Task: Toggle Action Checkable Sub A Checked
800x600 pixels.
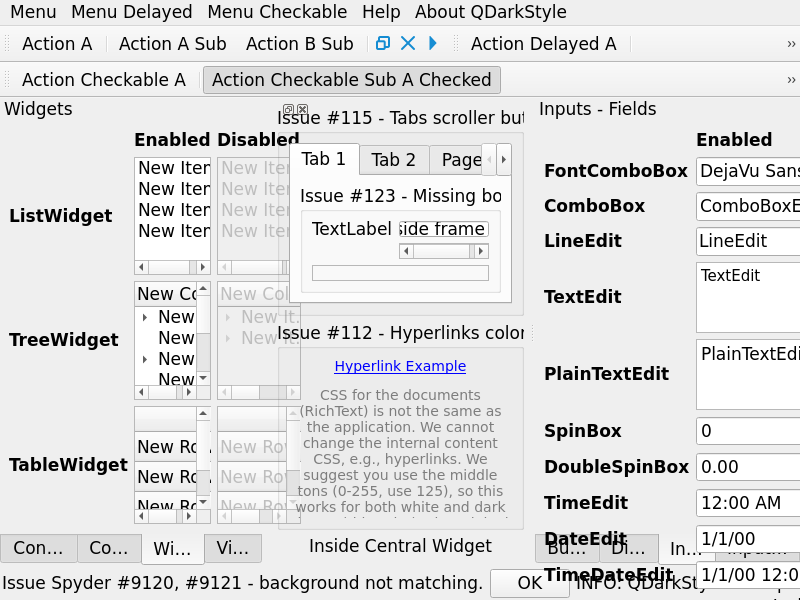Action: tap(351, 80)
